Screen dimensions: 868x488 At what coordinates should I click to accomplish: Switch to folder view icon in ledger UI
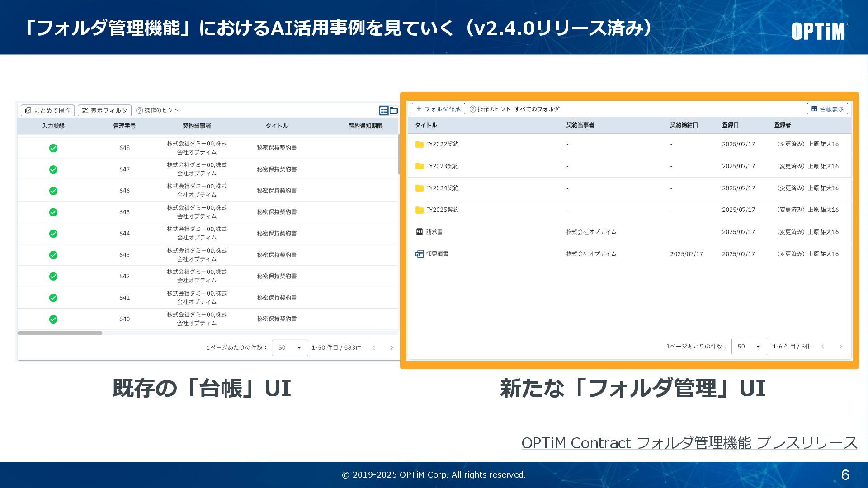[x=394, y=110]
